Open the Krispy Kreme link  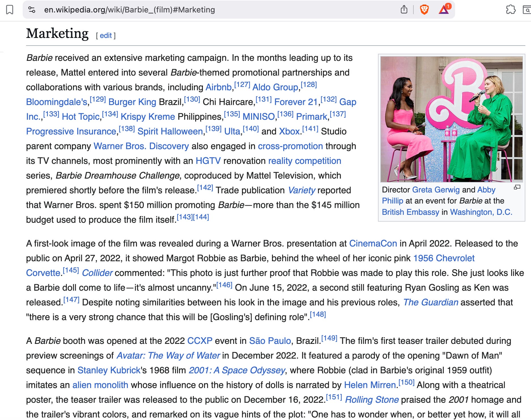pos(148,117)
